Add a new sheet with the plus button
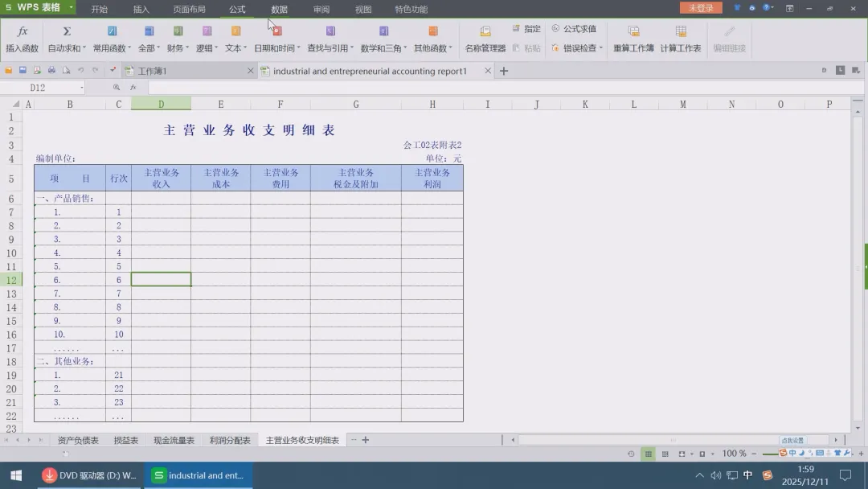The image size is (868, 489). [366, 440]
